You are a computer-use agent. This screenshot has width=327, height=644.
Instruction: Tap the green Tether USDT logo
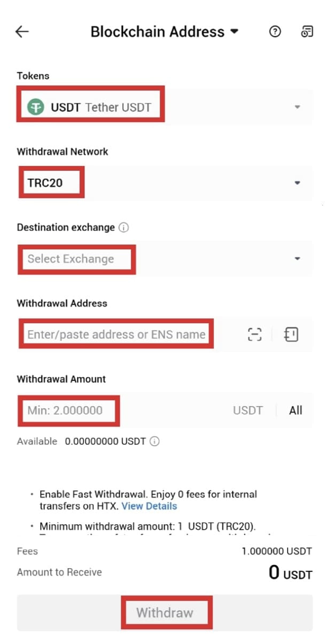(36, 107)
